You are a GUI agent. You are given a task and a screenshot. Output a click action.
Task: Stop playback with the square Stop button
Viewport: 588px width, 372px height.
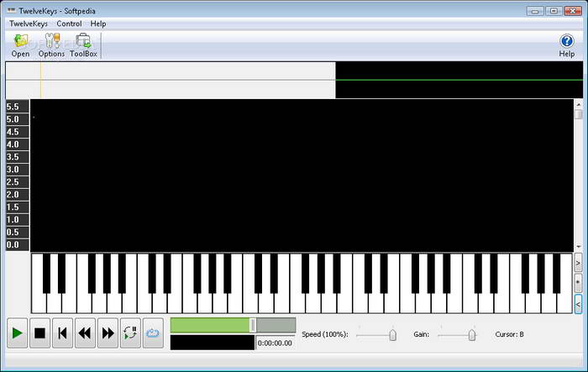(x=39, y=333)
